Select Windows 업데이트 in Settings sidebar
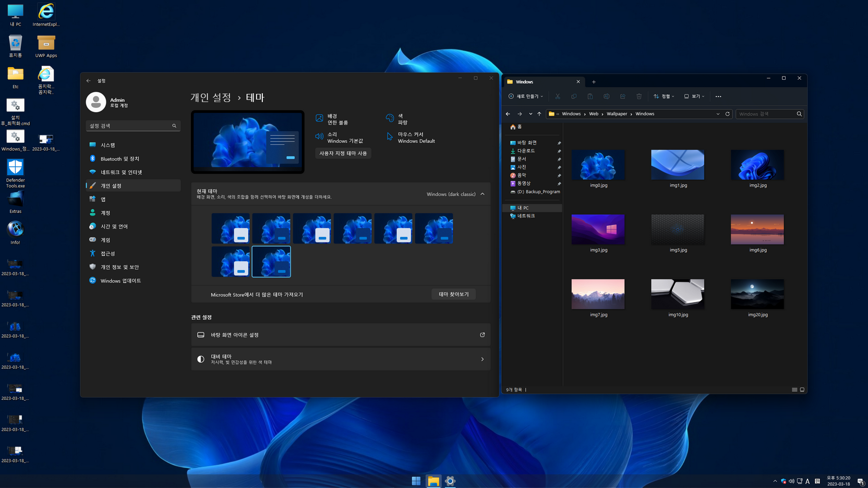Viewport: 868px width, 488px height. tap(133, 280)
